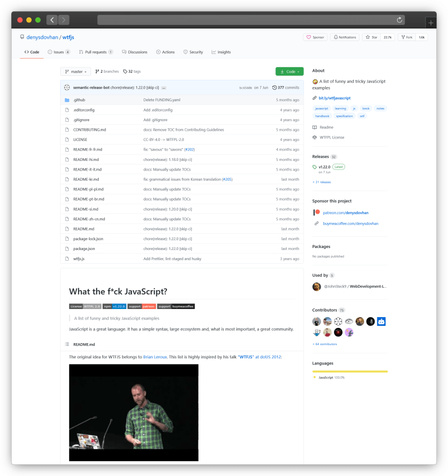Open the Actions tab
The image size is (448, 476).
(x=165, y=52)
